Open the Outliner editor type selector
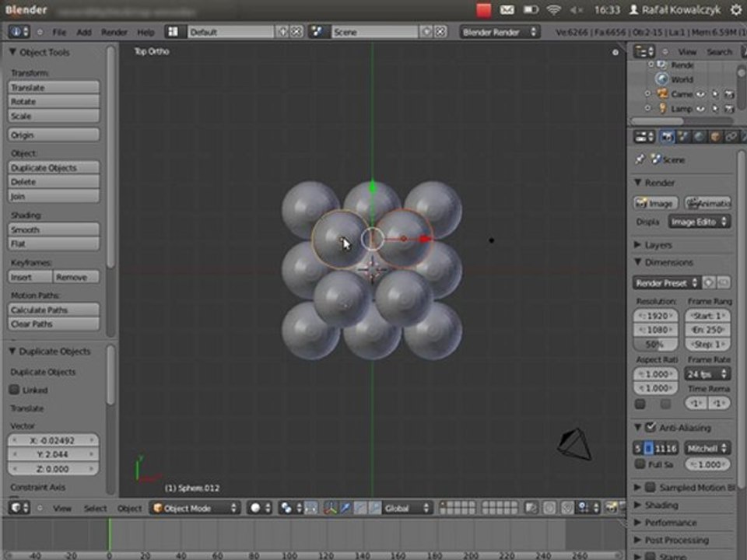 [x=644, y=51]
